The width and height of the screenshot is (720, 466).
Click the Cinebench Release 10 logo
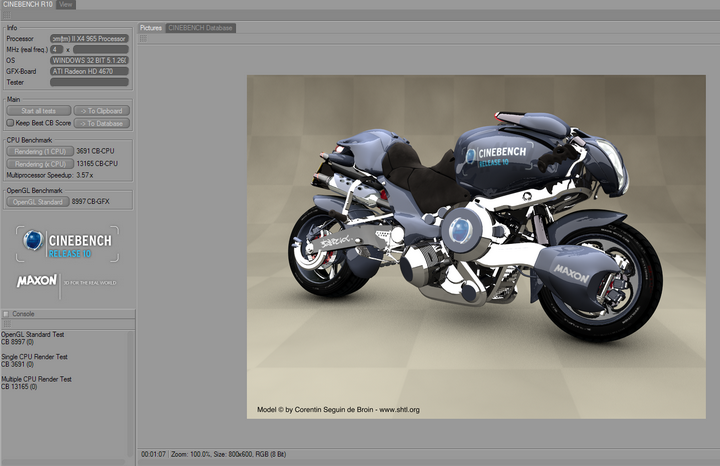click(68, 244)
